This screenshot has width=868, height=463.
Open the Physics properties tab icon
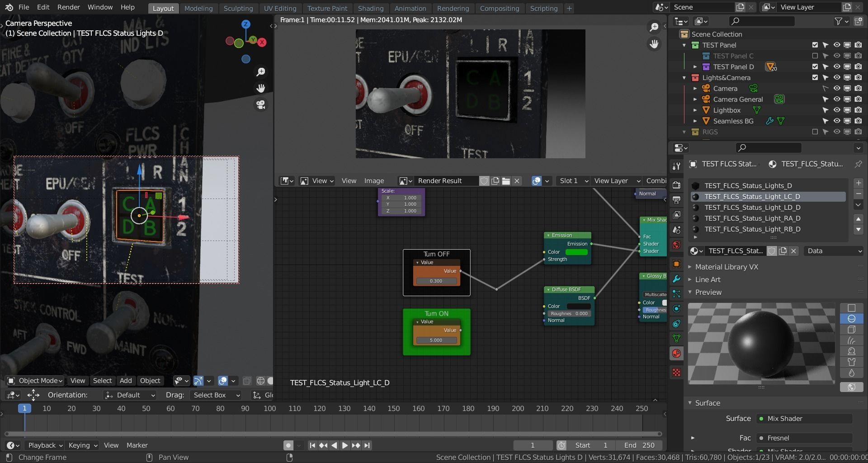click(x=676, y=308)
